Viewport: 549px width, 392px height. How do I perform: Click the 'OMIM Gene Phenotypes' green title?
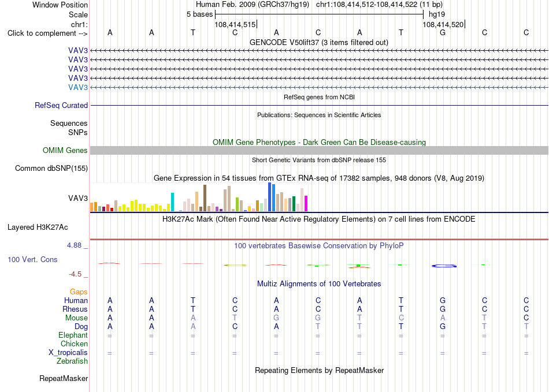319,143
